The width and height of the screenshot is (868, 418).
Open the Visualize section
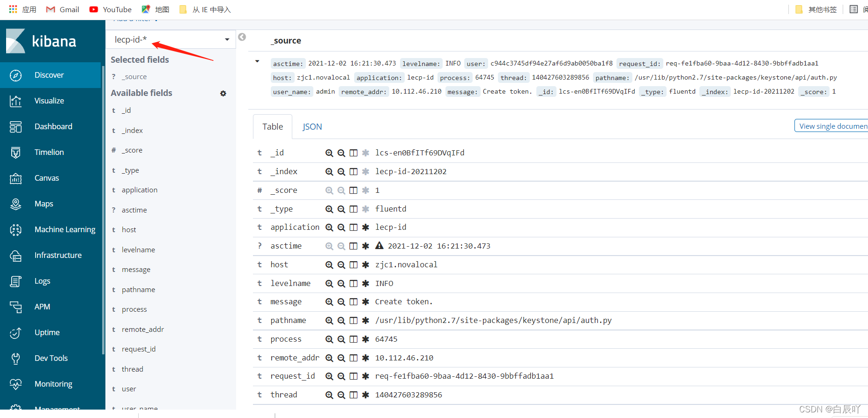click(50, 101)
